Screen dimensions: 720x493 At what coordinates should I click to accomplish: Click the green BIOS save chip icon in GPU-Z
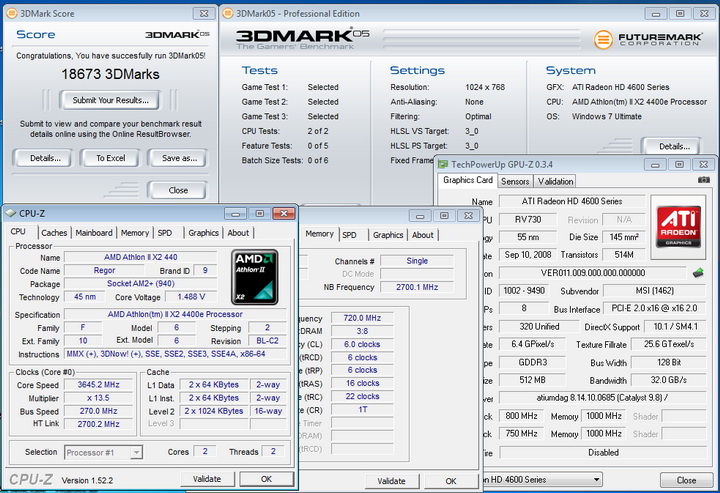click(698, 273)
